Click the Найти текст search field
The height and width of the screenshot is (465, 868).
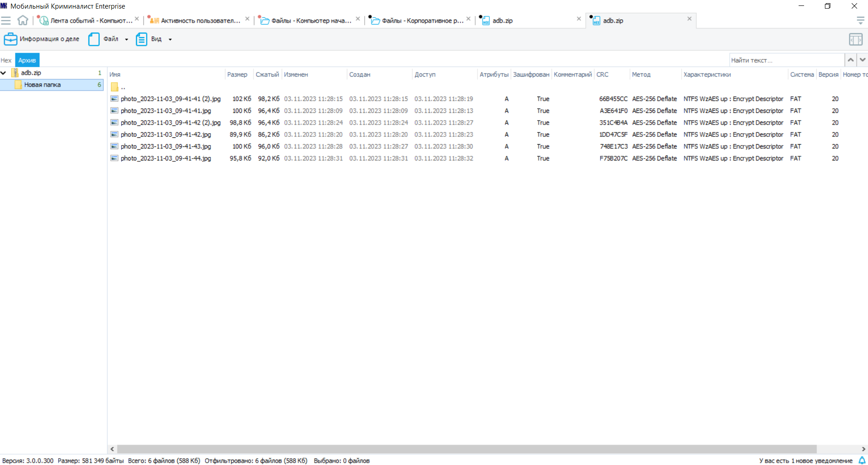[787, 60]
